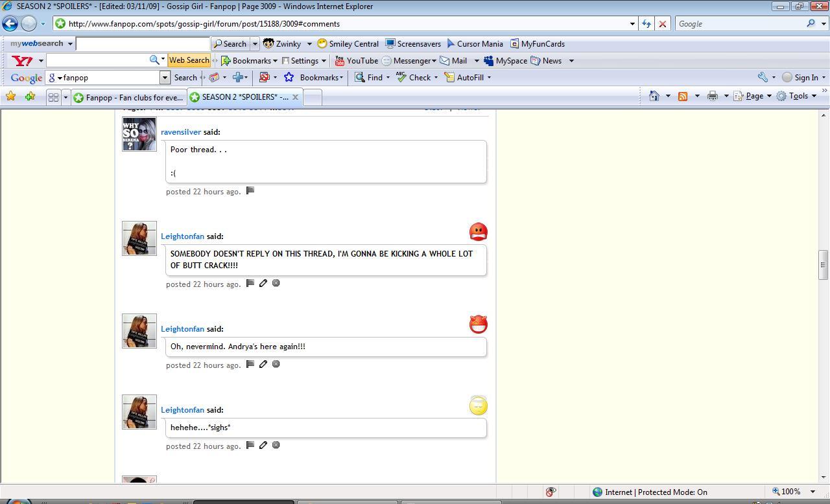Expand the Yahoo toolbar Settings dropdown
830x504 pixels.
tap(304, 61)
